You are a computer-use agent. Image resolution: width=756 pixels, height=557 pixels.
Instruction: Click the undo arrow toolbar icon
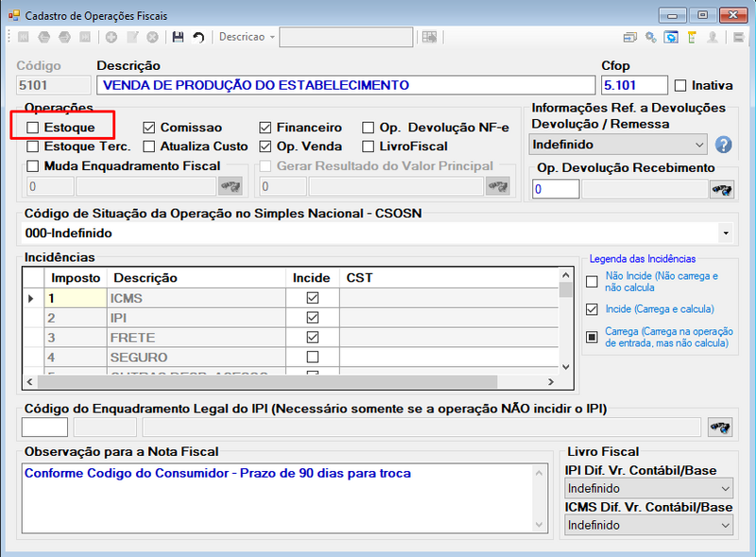pos(198,37)
